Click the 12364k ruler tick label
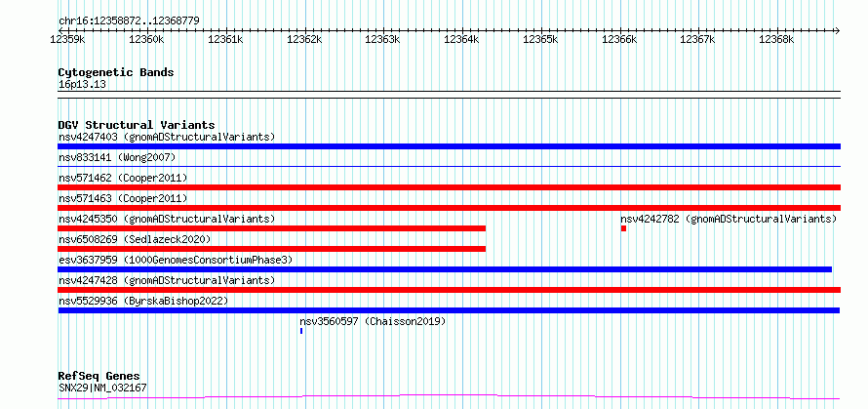The width and height of the screenshot is (868, 409). coord(461,39)
